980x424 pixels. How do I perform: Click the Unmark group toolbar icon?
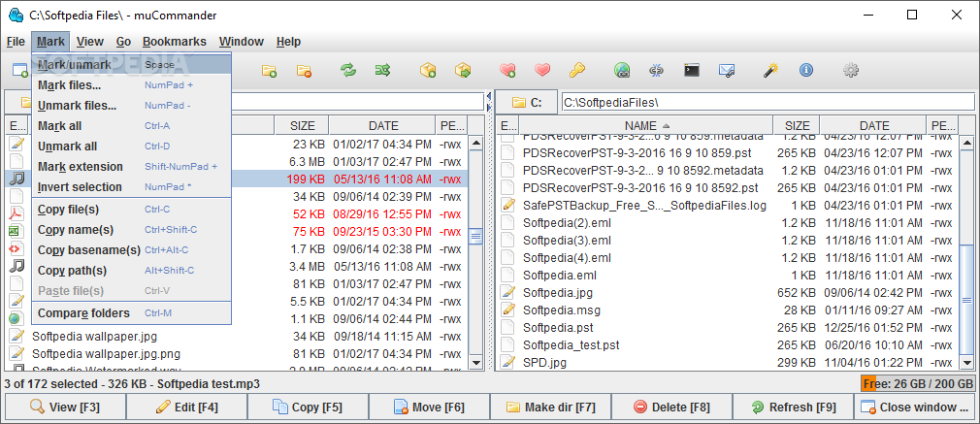coord(305,71)
